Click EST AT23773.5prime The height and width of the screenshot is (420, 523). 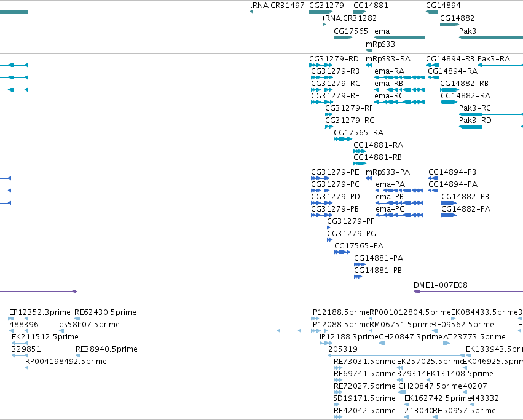tap(446, 343)
